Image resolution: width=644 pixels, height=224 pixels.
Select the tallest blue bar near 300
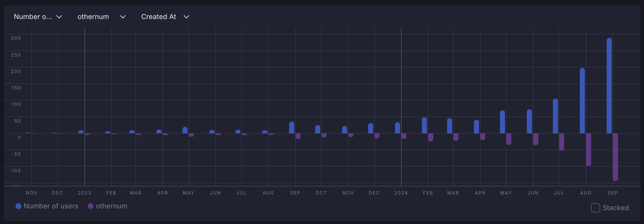coord(609,87)
